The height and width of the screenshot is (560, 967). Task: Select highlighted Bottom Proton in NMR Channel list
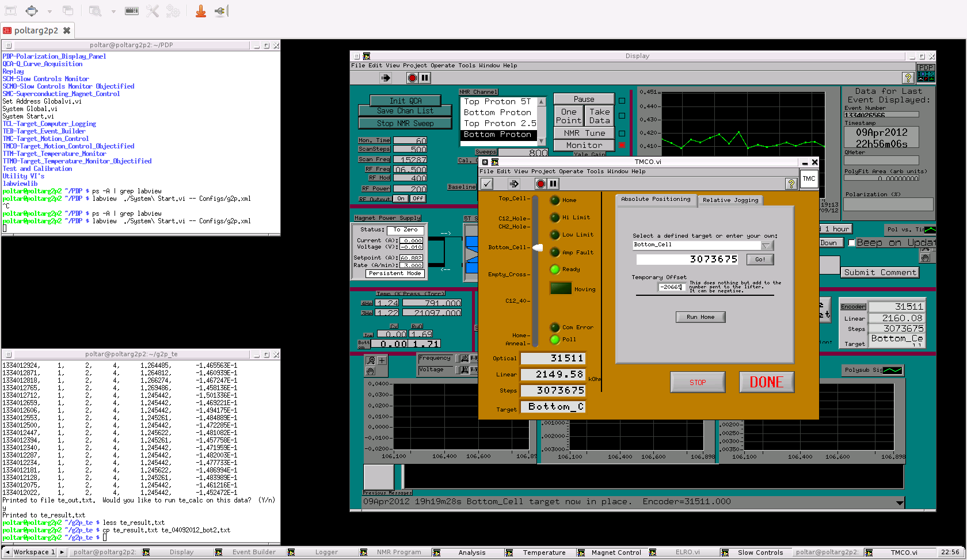click(498, 135)
